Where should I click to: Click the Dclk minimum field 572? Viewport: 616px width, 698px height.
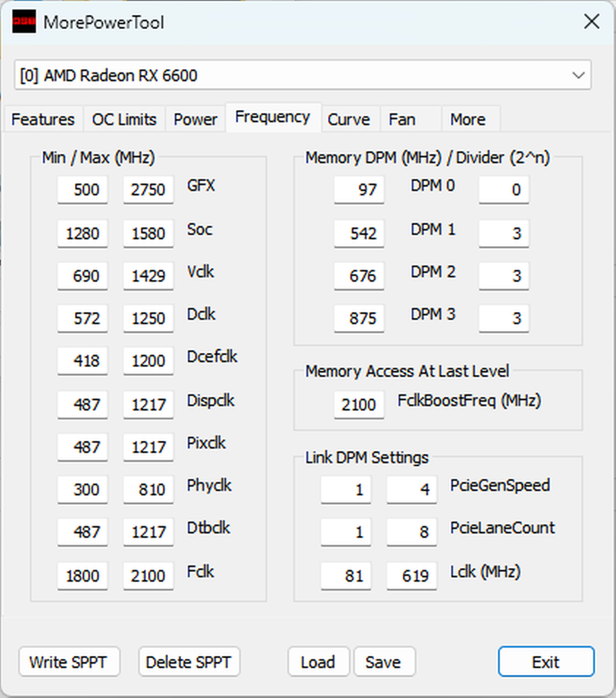tap(82, 318)
